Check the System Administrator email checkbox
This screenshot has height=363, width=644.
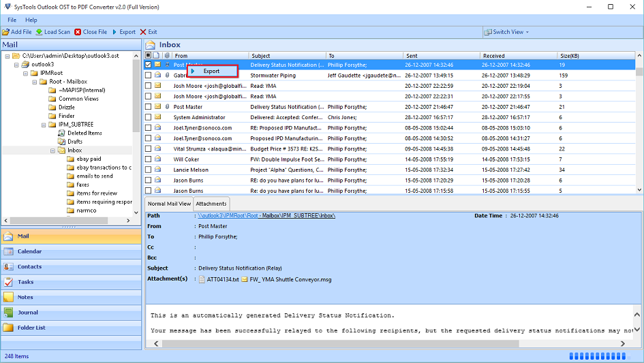[149, 117]
